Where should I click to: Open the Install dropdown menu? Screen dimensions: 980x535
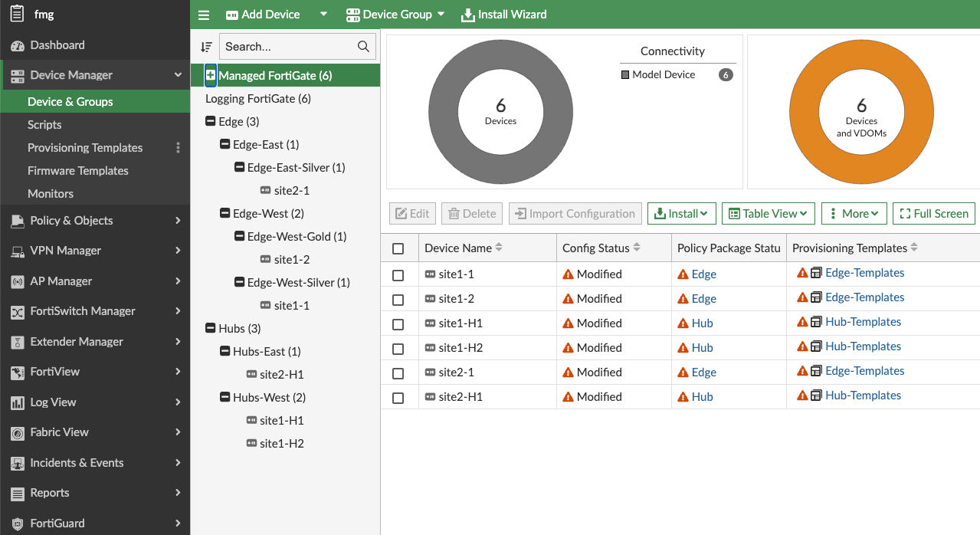tap(681, 213)
